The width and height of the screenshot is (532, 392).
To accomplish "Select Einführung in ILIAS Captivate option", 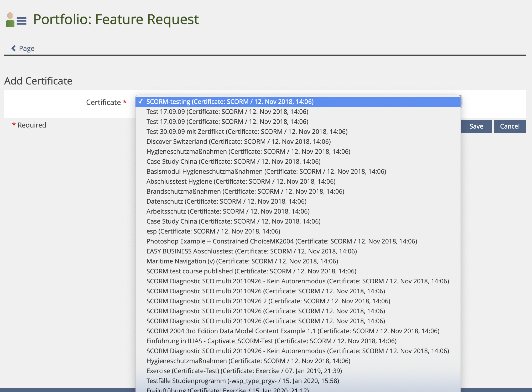I will [x=271, y=341].
